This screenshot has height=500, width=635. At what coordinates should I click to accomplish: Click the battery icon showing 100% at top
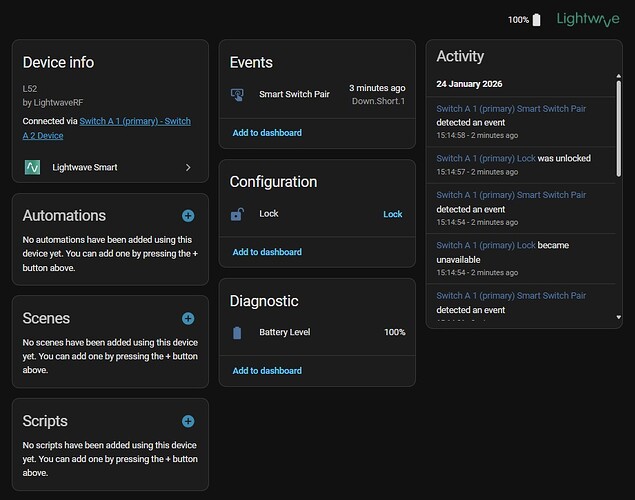click(x=537, y=20)
